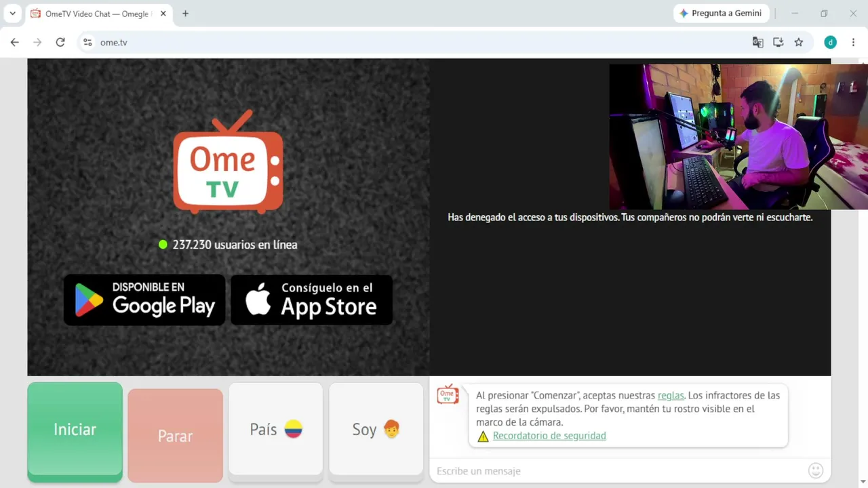Open the Chrome profile avatar 'd'

[830, 42]
